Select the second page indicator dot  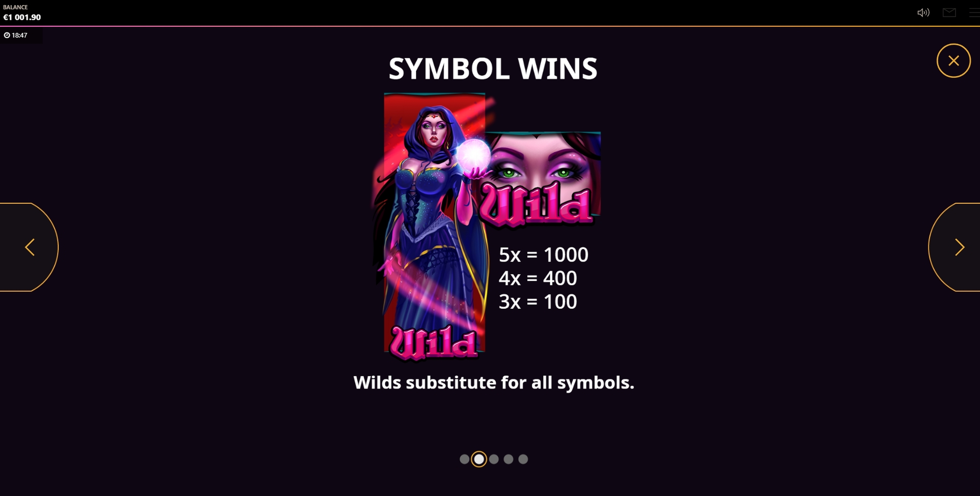tap(479, 459)
